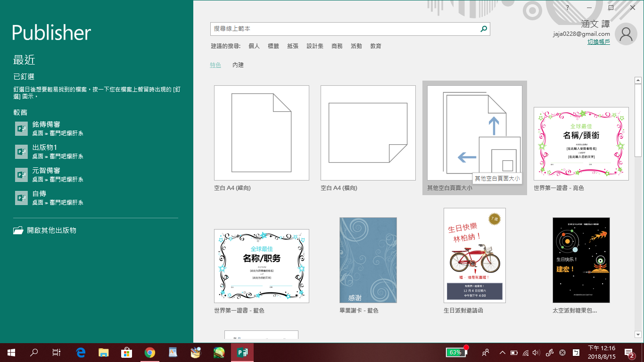Click the help question mark icon

point(568,8)
